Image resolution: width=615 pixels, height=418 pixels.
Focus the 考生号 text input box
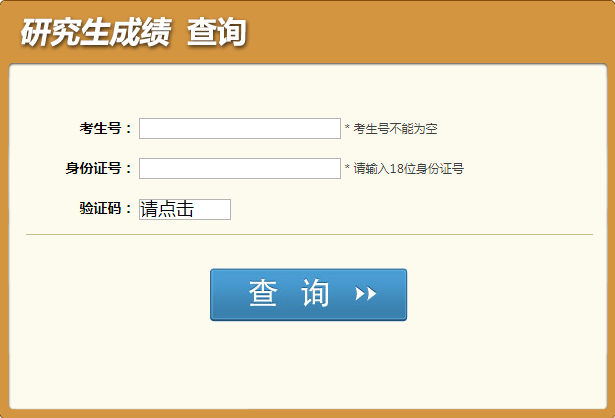click(x=240, y=128)
